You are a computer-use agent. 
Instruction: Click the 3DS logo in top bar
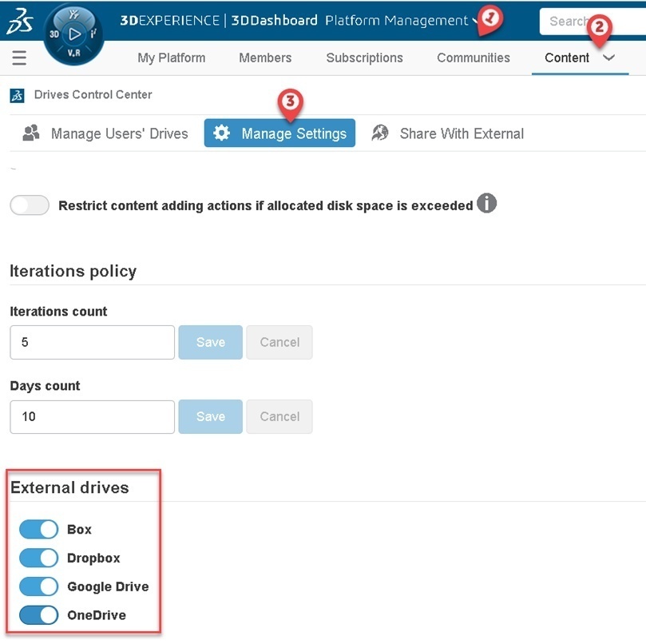tap(19, 22)
